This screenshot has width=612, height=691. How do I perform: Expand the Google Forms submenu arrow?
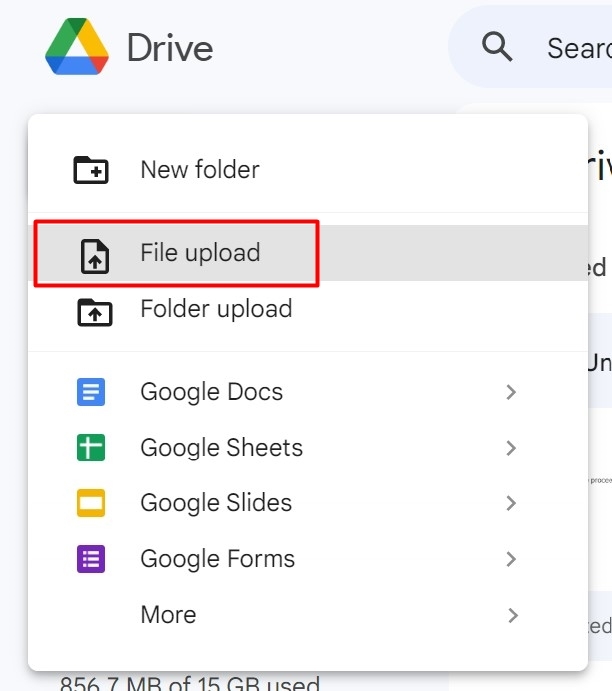point(511,559)
